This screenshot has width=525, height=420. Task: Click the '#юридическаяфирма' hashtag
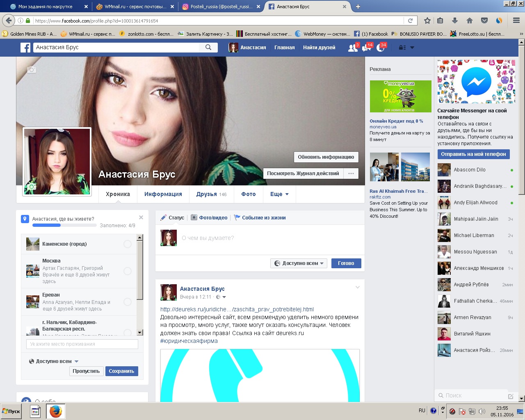189,341
